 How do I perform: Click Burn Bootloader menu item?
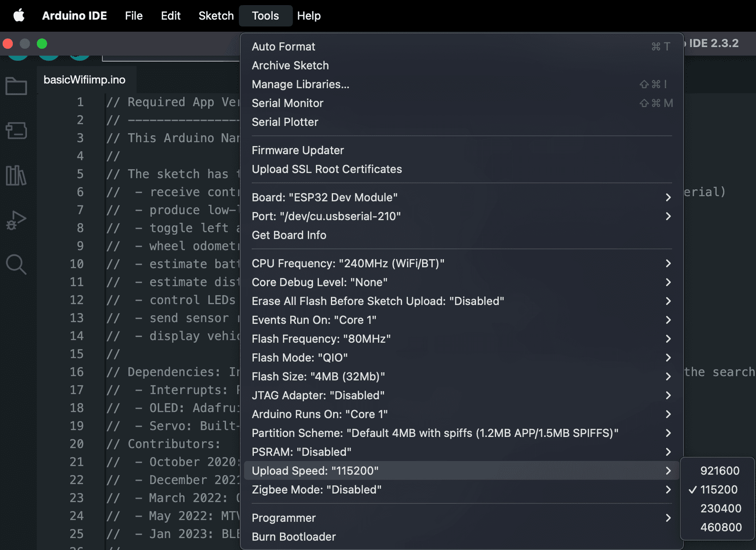[x=462, y=537]
